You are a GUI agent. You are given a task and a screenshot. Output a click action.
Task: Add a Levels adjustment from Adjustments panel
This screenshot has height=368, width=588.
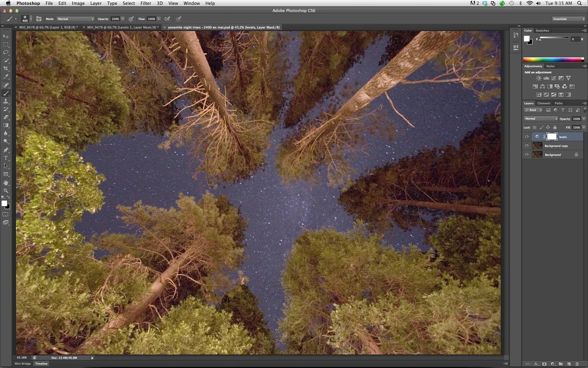[546, 78]
